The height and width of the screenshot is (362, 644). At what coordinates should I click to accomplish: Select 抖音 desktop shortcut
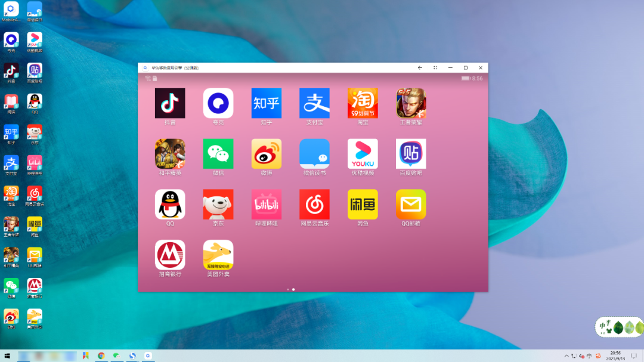point(11,73)
